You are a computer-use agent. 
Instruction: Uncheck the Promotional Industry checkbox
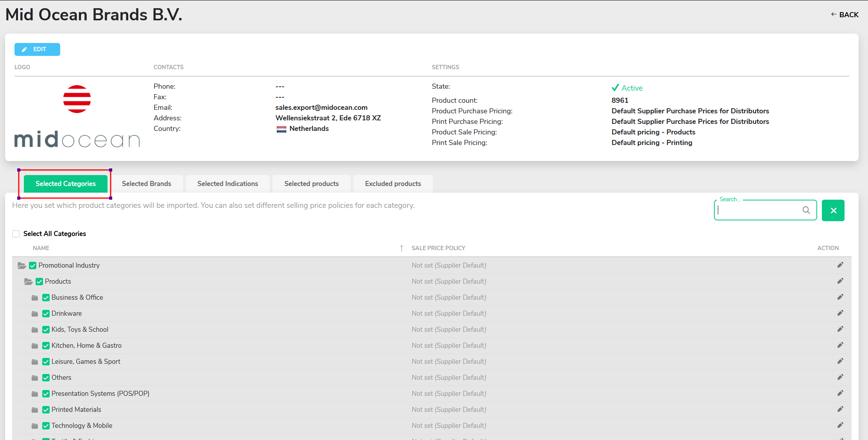coord(33,266)
